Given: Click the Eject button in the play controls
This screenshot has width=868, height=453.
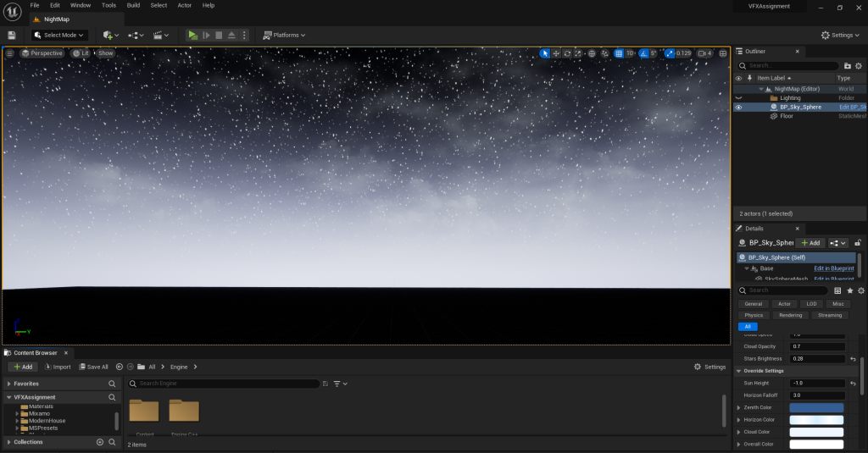Looking at the screenshot, I should pos(231,35).
